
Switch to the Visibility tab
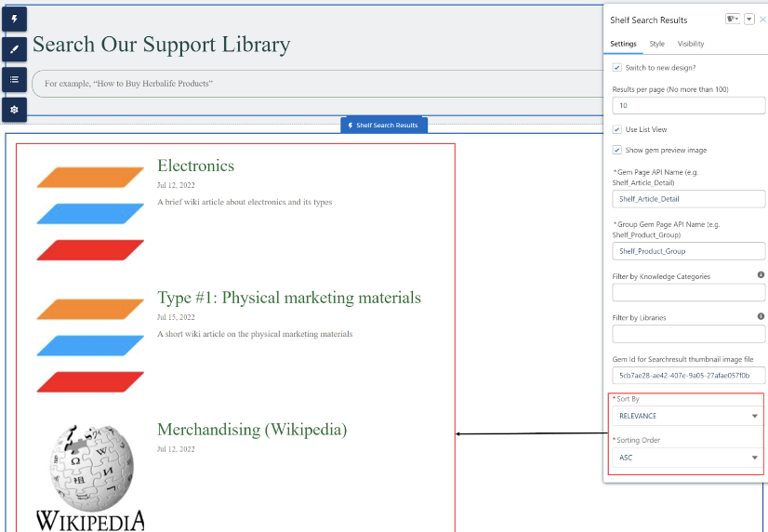691,44
